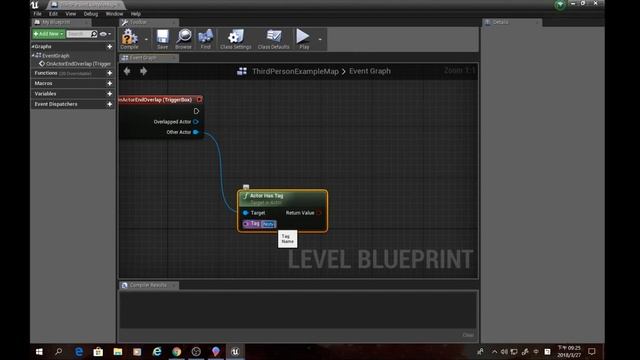
Task: Select the Functions section header
Action: click(x=46, y=73)
